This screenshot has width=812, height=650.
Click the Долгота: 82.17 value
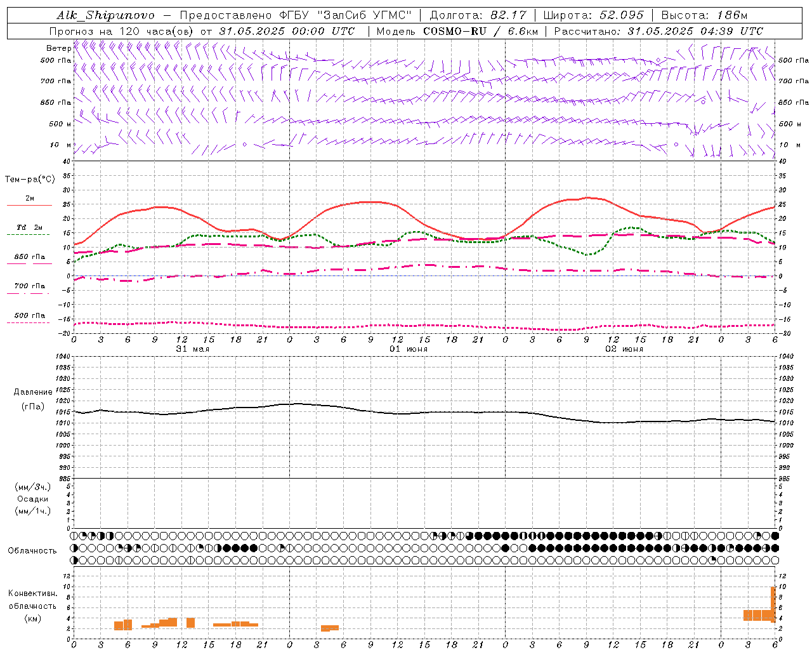(477, 15)
